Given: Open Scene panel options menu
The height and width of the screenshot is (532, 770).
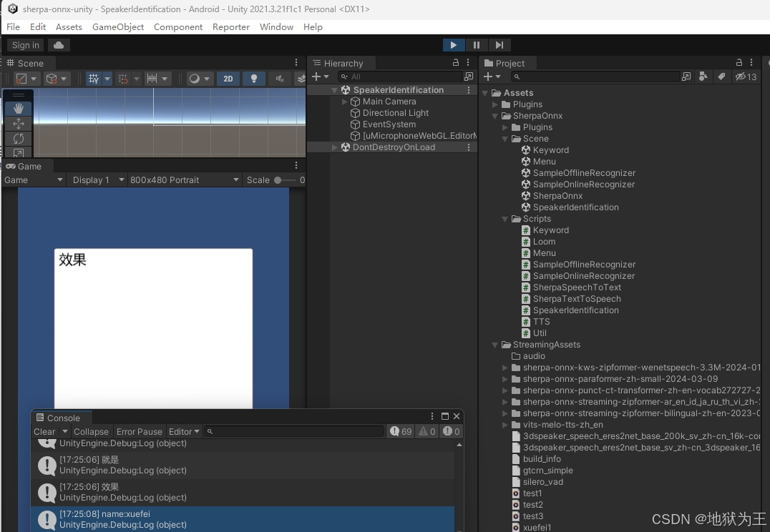Looking at the screenshot, I should click(x=296, y=62).
